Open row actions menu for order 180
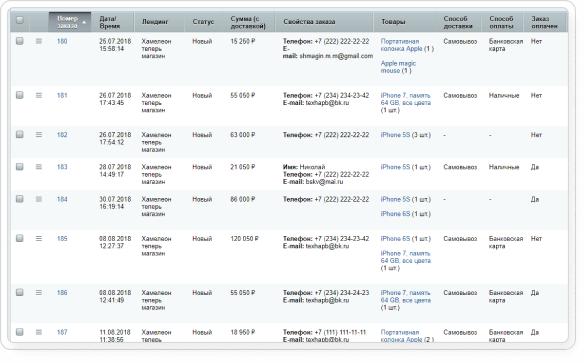Image resolution: width=586 pixels, height=363 pixels. point(39,41)
